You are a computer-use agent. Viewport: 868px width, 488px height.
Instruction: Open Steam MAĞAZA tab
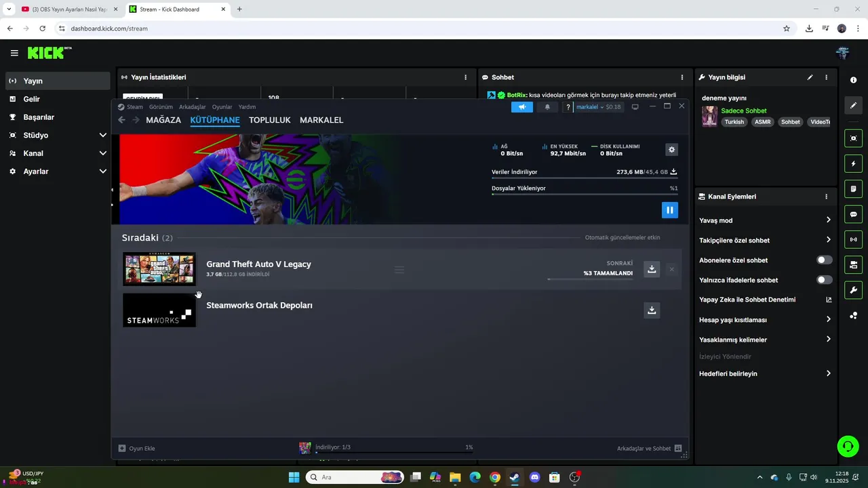click(163, 120)
